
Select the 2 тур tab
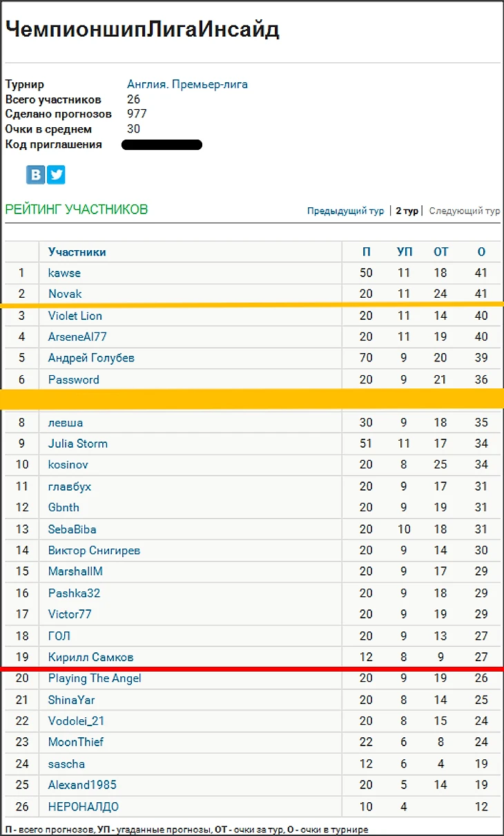[407, 211]
